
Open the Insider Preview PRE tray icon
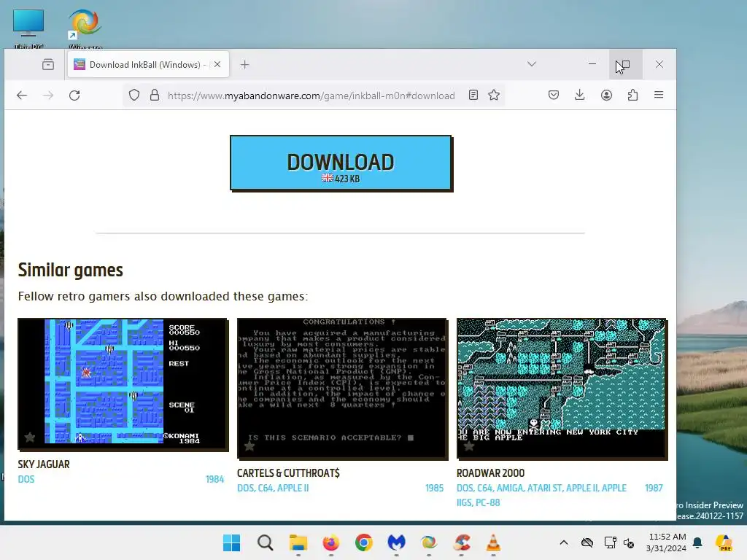click(724, 542)
